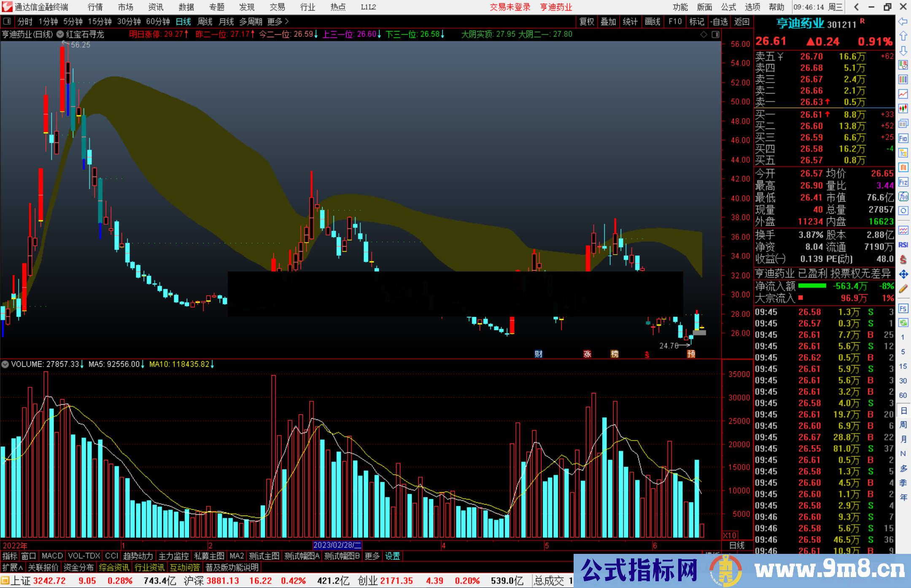Screen dimensions: 911x588
Task: Click diamond icon at chart top right
Action: pyautogui.click(x=703, y=35)
